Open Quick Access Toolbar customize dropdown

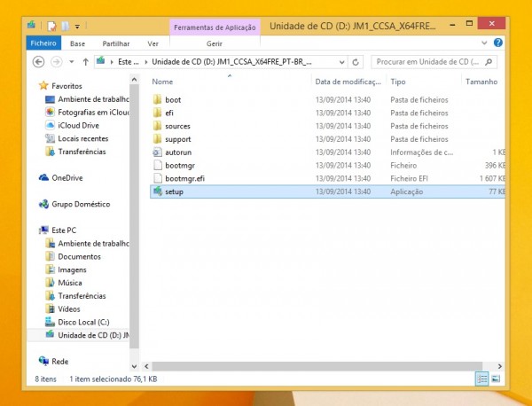pyautogui.click(x=77, y=27)
